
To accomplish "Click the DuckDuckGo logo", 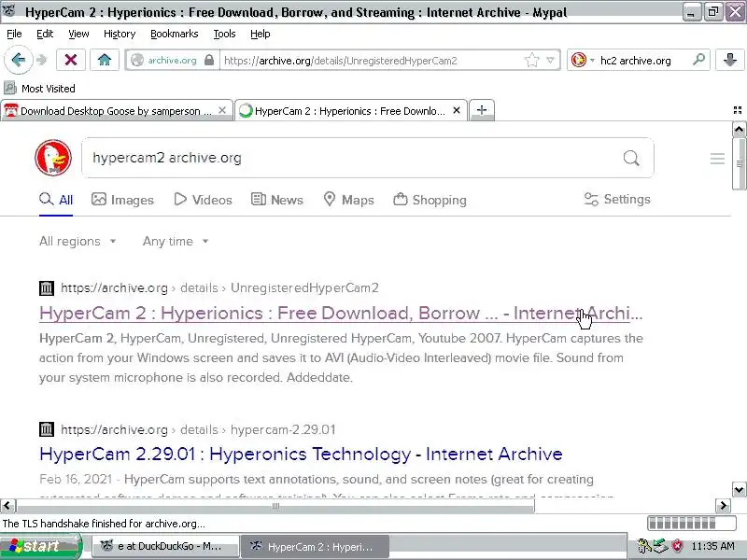I will [53, 158].
